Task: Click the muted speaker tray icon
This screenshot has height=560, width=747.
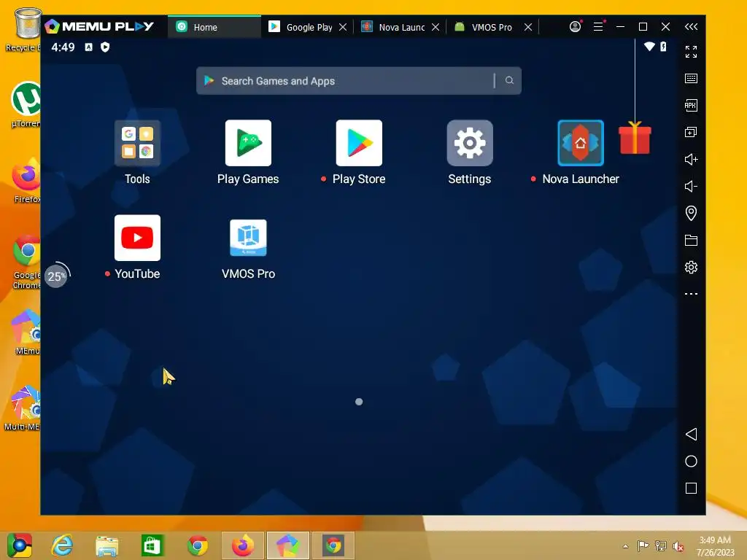Action: (x=678, y=546)
